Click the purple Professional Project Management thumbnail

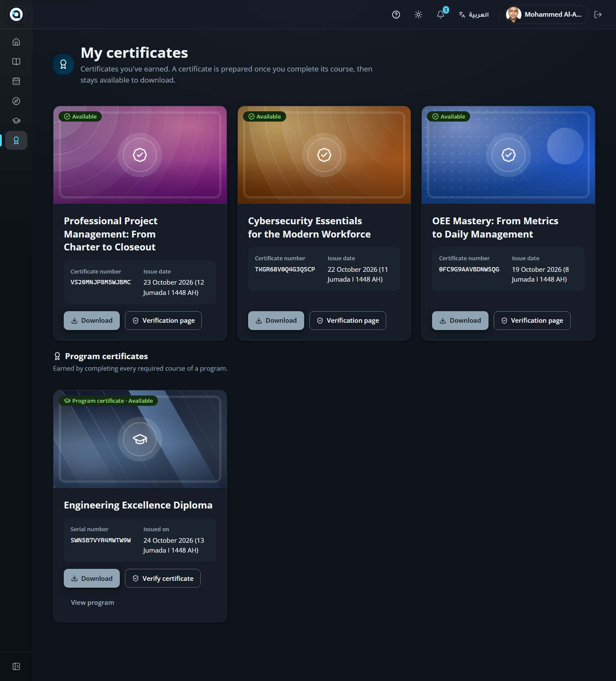[x=140, y=155]
